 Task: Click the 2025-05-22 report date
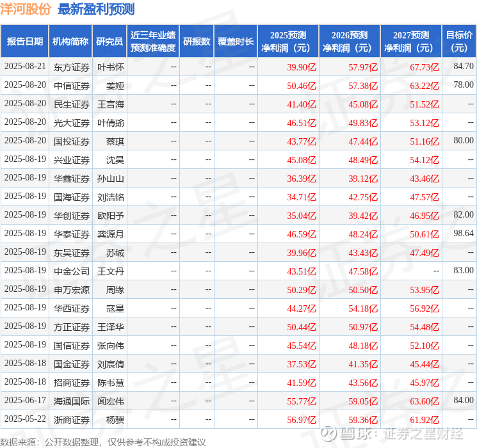(x=25, y=419)
